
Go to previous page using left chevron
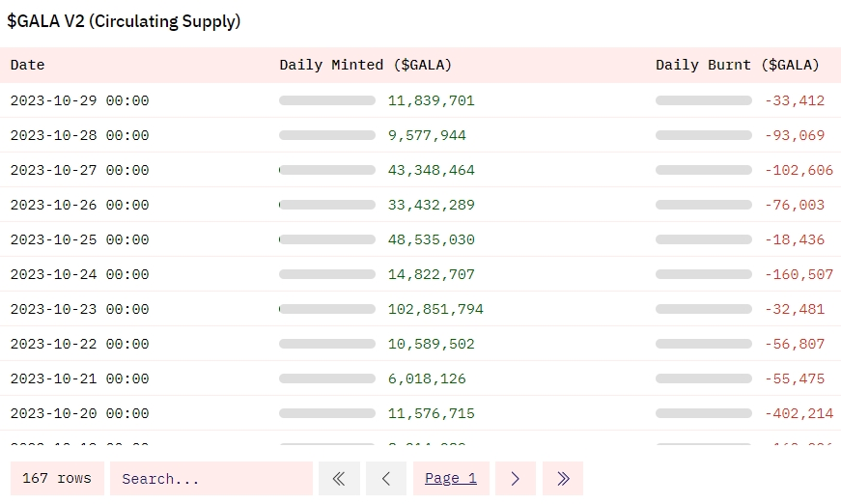click(x=386, y=478)
